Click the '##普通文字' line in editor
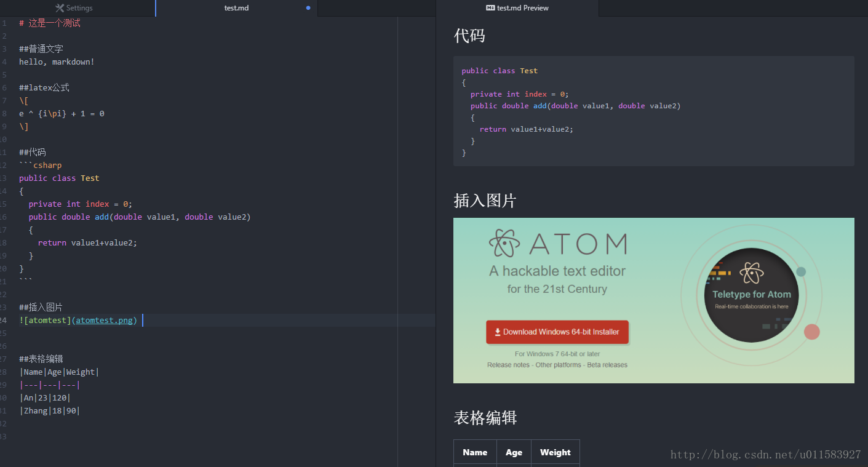The image size is (868, 467). coord(41,49)
